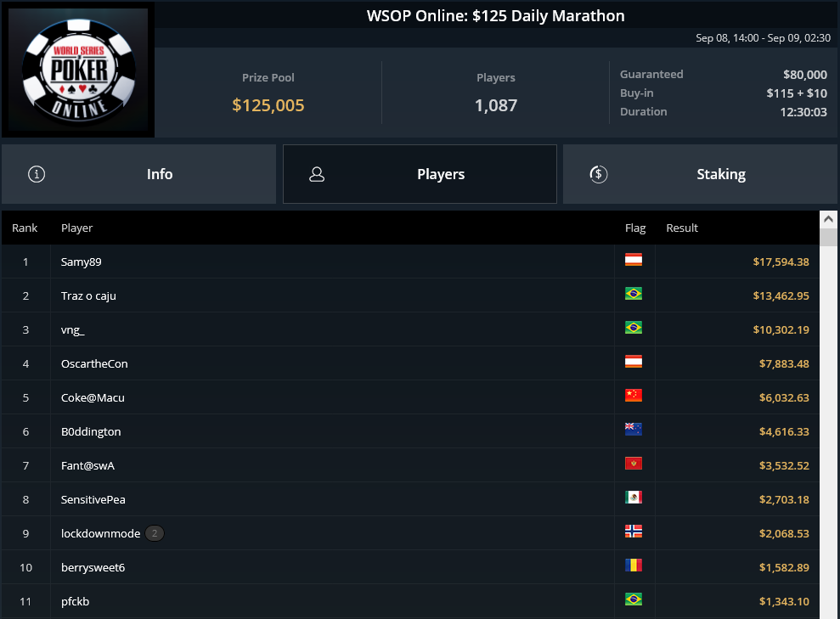Click the Norway flag beside lockdownmode
Image resolution: width=840 pixels, height=619 pixels.
tap(634, 532)
